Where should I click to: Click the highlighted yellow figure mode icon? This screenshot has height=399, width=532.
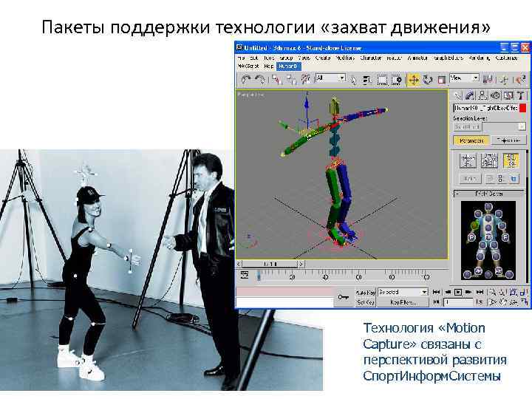[511, 161]
